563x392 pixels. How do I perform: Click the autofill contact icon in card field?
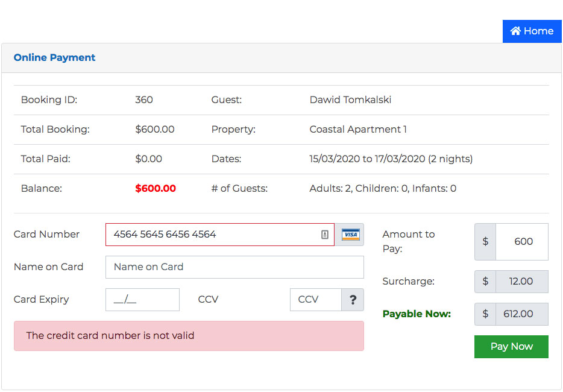pyautogui.click(x=324, y=235)
